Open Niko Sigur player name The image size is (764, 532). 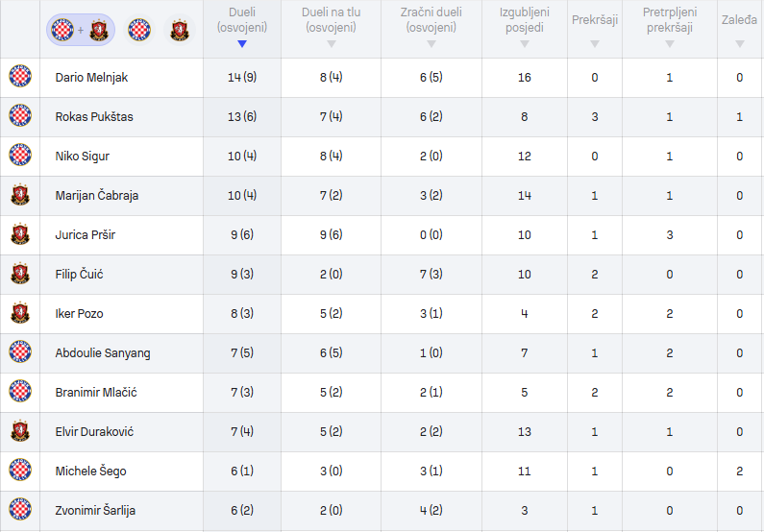pos(83,157)
